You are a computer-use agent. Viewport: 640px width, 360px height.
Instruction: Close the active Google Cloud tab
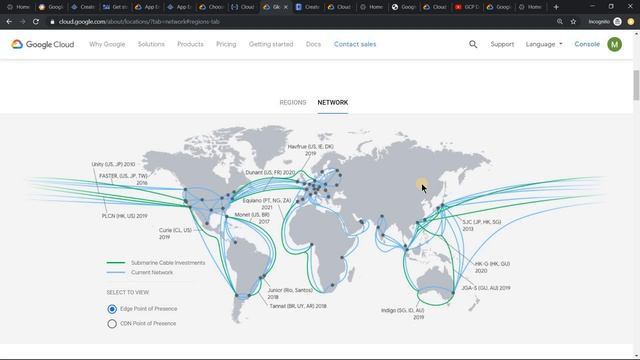click(286, 7)
